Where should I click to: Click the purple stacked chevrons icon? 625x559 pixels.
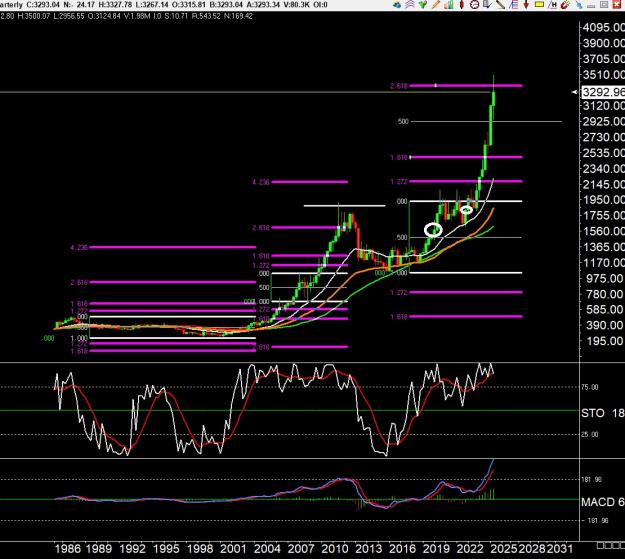[x=410, y=4]
